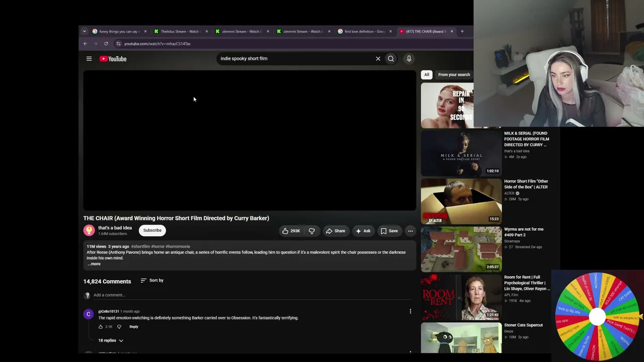
Task: Open Horror Short Film Other Side title
Action: click(x=526, y=184)
